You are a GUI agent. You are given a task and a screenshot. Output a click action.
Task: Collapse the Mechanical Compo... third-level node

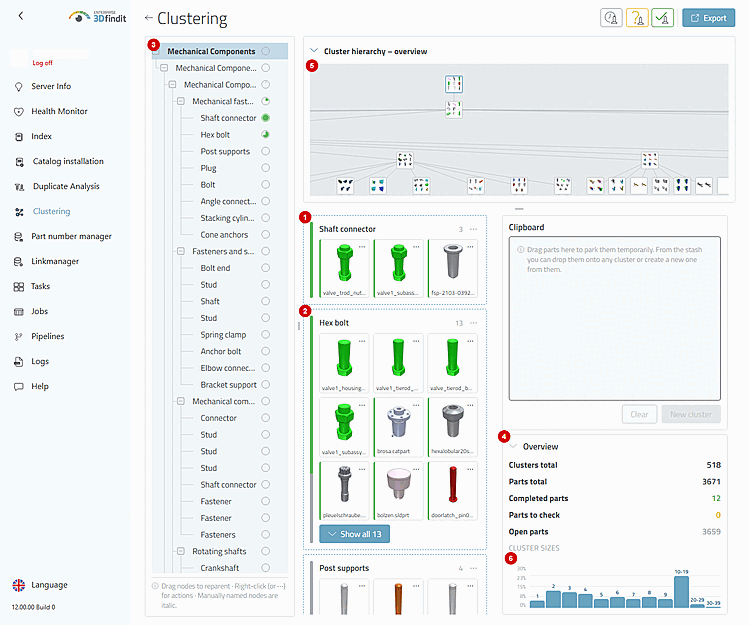coord(173,85)
